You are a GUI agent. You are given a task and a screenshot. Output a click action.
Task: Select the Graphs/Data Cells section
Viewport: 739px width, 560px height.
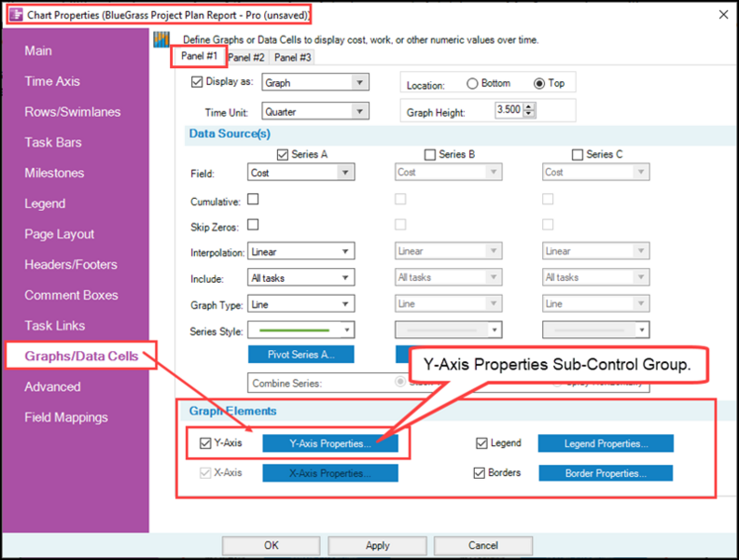(x=81, y=356)
